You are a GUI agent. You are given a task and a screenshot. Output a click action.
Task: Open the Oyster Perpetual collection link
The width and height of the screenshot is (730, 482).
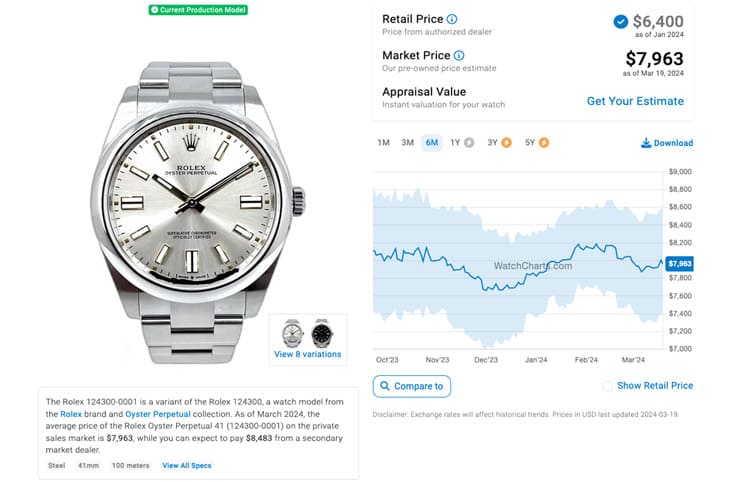158,414
